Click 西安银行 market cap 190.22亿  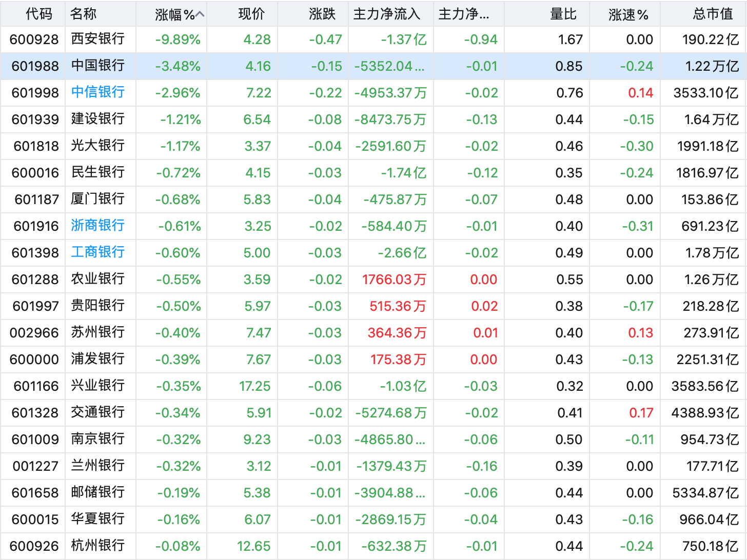tap(711, 39)
